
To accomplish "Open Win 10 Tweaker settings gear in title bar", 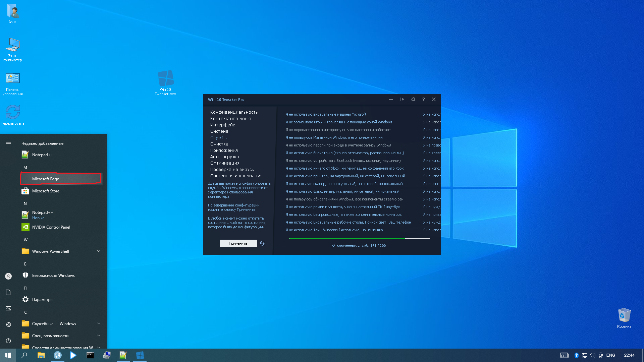I will click(x=413, y=99).
